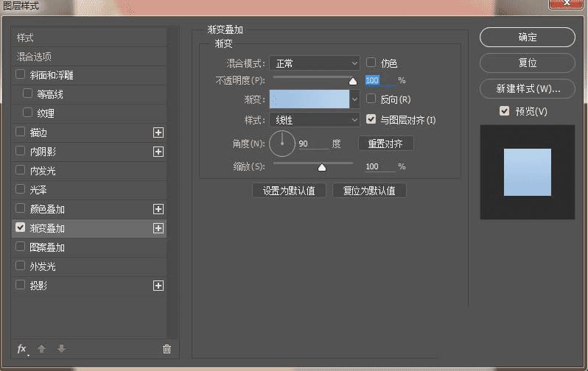
Task: Click the move effect up arrow icon
Action: (x=41, y=349)
